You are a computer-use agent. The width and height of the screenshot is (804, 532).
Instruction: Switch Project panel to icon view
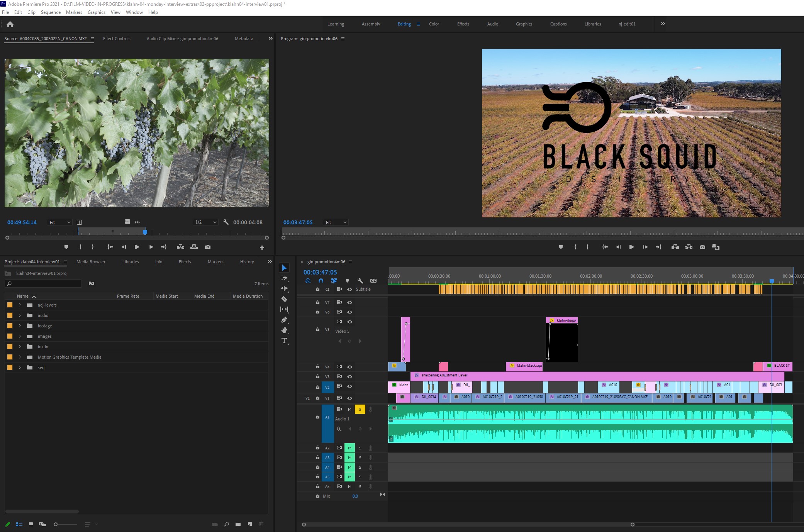tap(31, 524)
